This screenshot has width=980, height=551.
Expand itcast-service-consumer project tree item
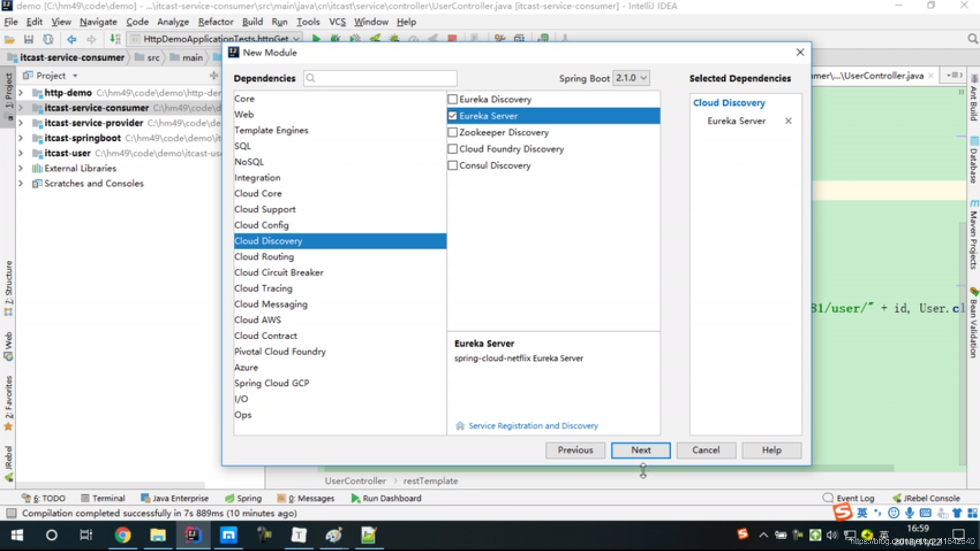click(x=20, y=108)
